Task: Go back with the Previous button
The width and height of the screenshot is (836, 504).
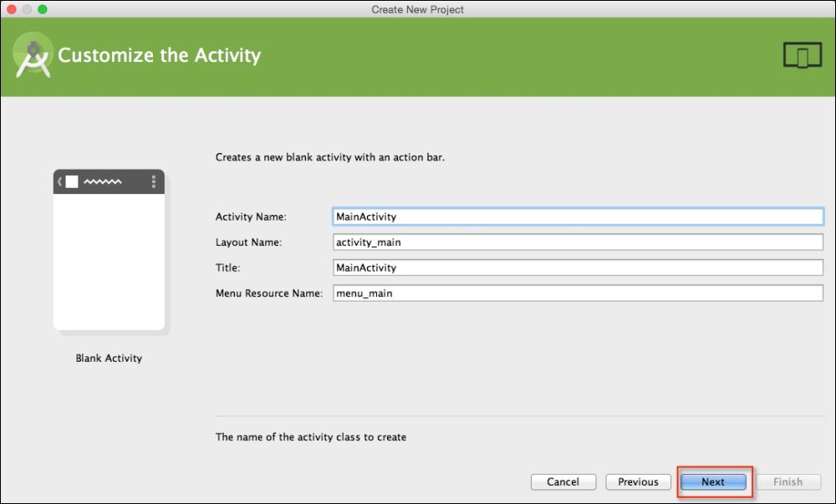Action: (638, 482)
